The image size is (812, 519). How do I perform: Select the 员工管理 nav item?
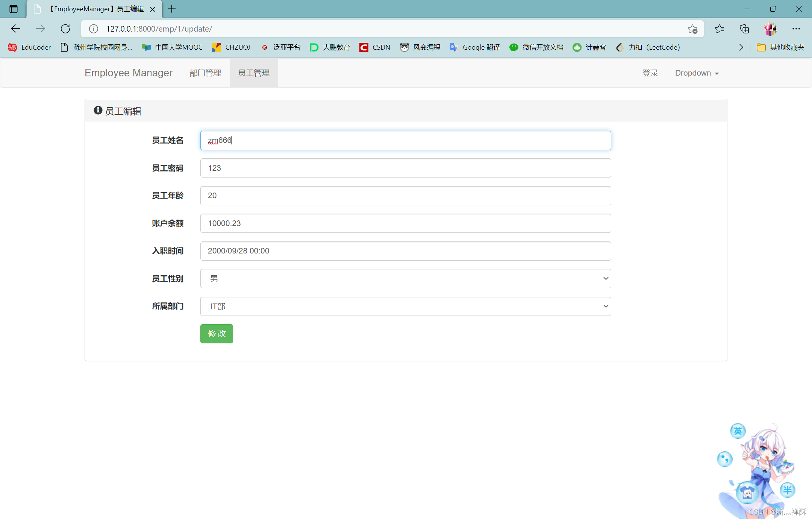pos(254,73)
